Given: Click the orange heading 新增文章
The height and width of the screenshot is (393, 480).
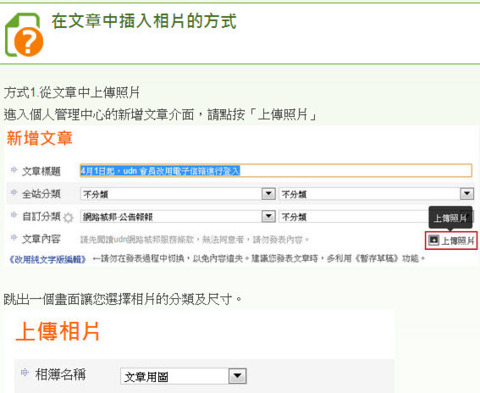Looking at the screenshot, I should 39,138.
